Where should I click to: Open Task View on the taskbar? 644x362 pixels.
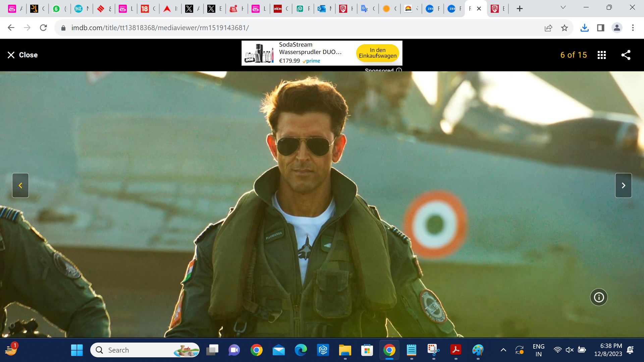point(212,350)
